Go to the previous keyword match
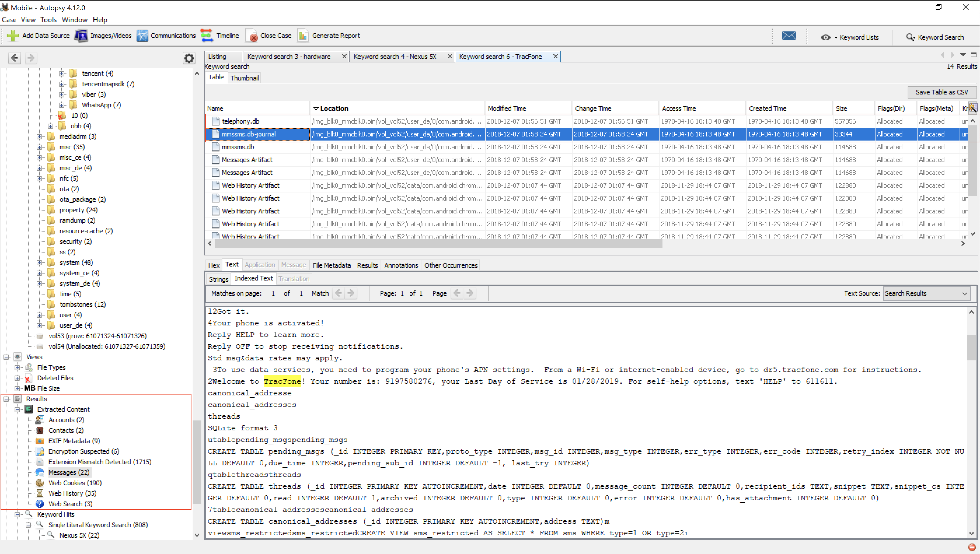980x554 pixels. click(339, 293)
